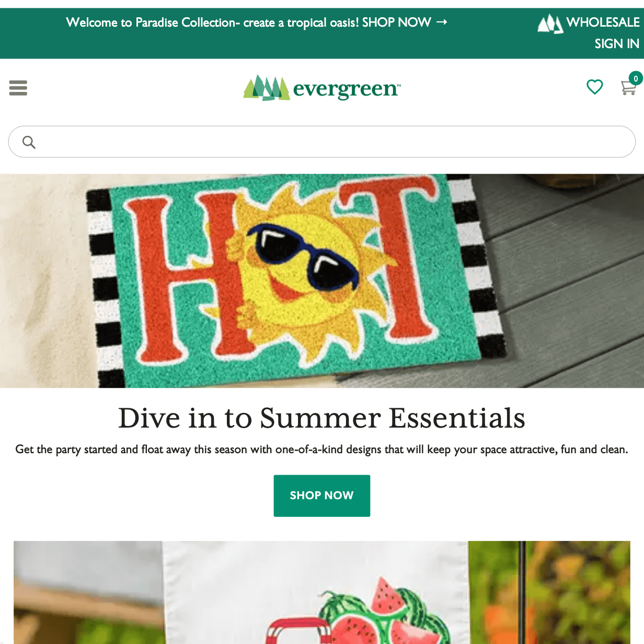Focus the search text field
This screenshot has width=644, height=644.
tap(322, 142)
